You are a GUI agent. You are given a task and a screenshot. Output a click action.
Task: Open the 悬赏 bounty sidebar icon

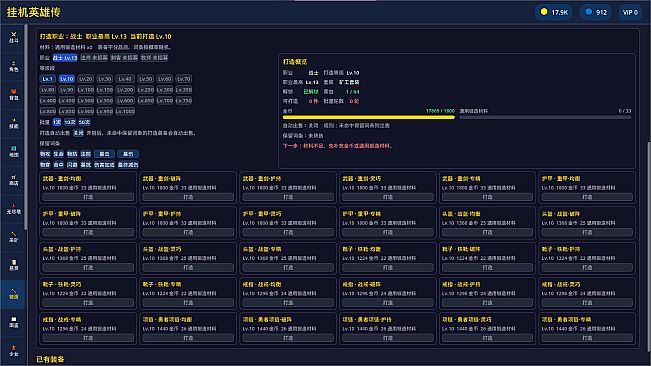(13, 265)
